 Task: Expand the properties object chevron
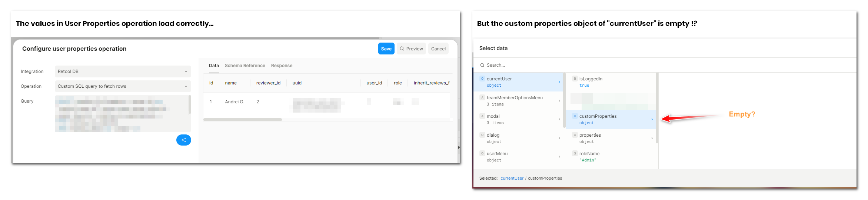(652, 138)
